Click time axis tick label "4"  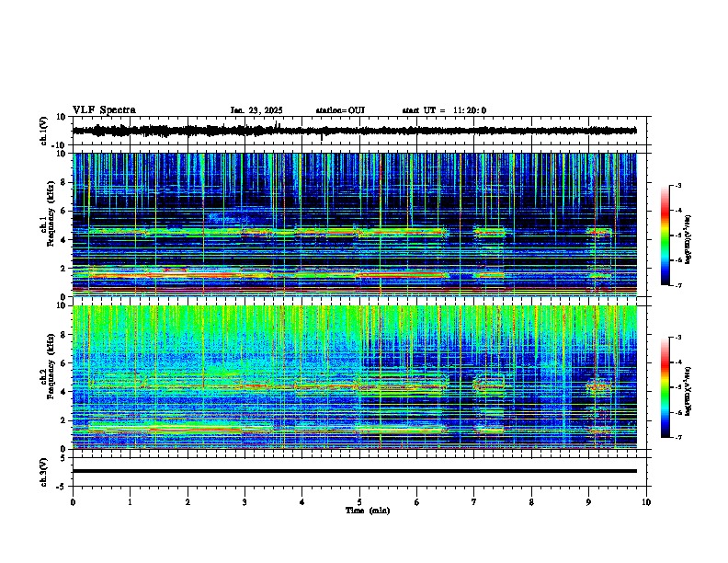point(302,502)
